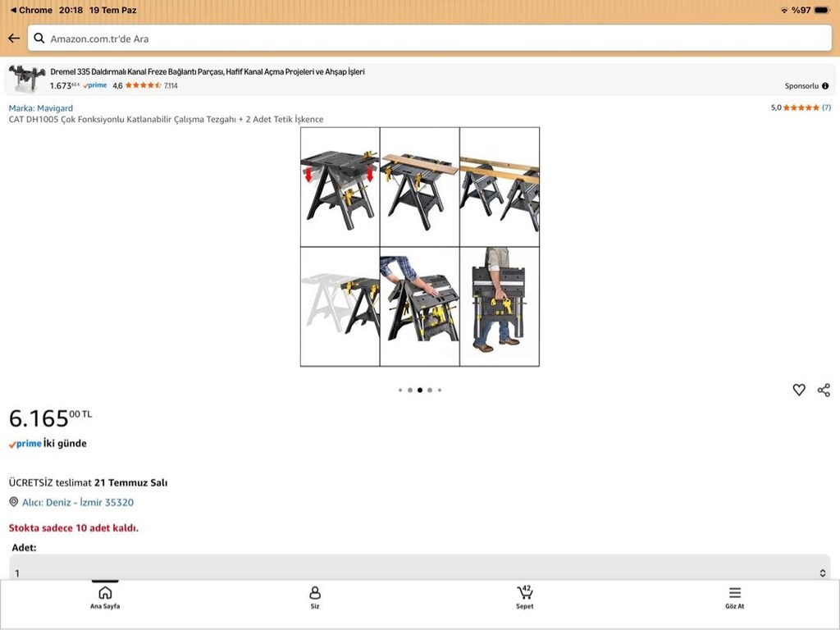This screenshot has height=630, width=840.
Task: Open the Siz account tab
Action: point(315,597)
